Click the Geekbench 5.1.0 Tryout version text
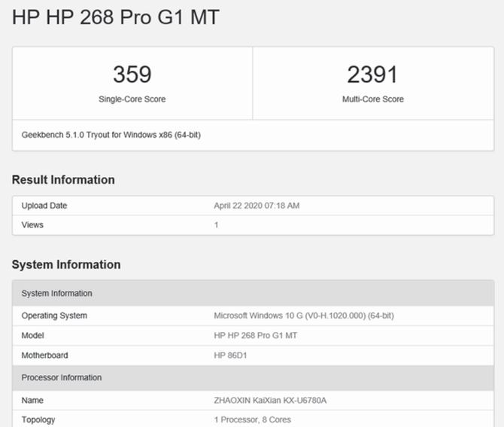 [111, 136]
